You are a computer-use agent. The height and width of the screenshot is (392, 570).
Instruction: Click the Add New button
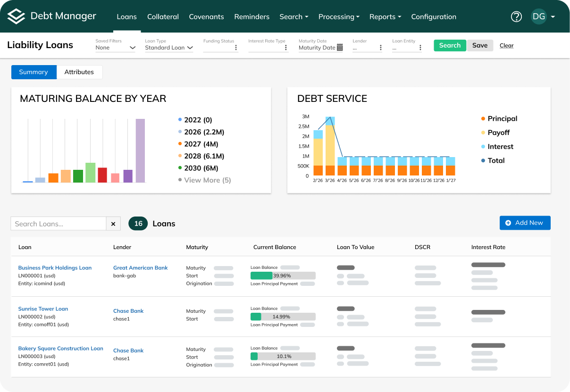(x=525, y=223)
